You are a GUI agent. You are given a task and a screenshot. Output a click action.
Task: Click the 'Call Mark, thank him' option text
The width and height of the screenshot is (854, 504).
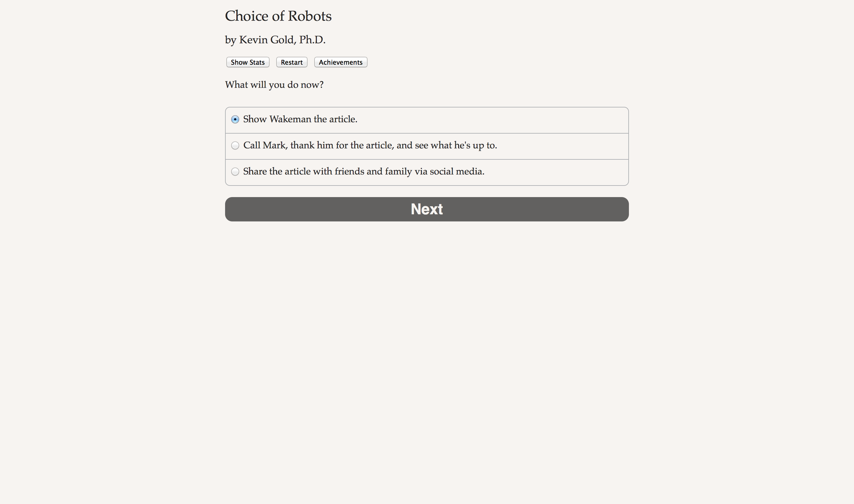pos(370,145)
